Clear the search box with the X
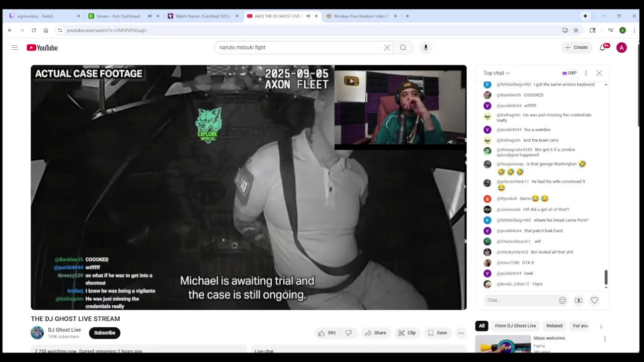Screen dimensions: 644x362 387,47
